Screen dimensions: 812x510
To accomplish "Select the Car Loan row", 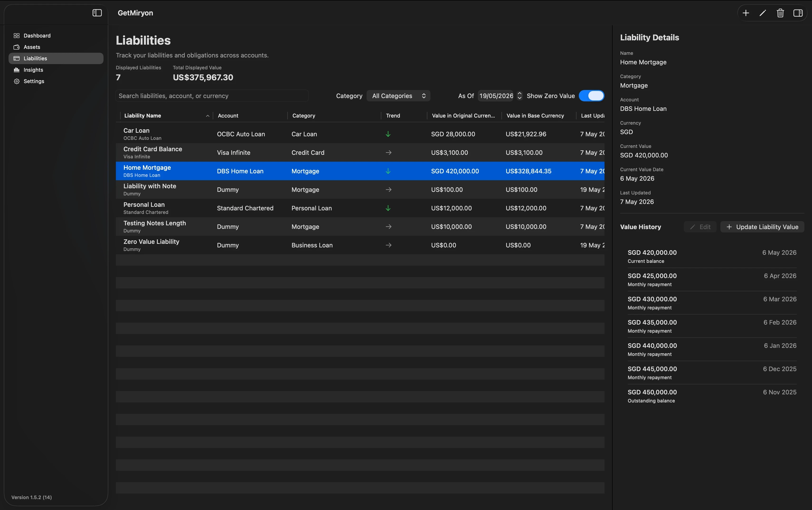I will coord(360,134).
